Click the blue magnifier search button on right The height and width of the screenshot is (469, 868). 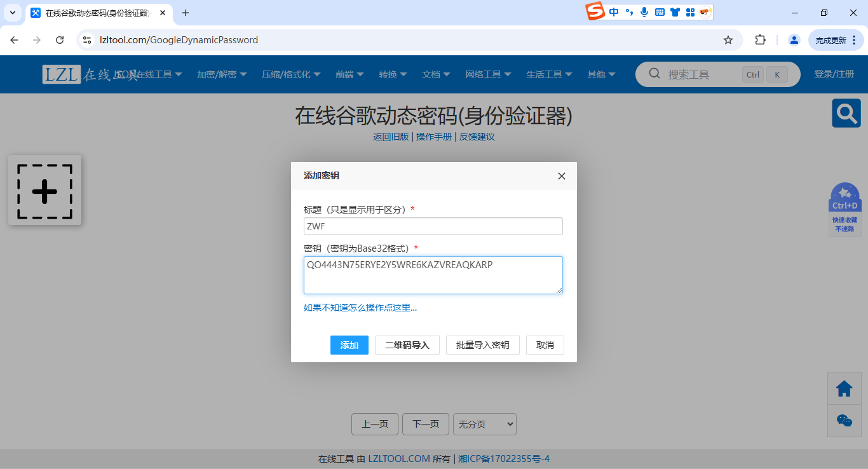pos(846,113)
